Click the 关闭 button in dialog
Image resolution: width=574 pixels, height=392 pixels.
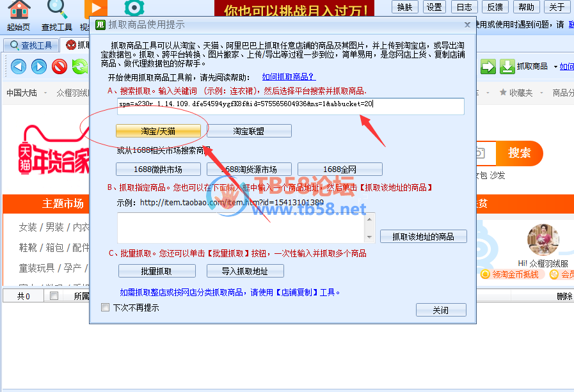441,310
